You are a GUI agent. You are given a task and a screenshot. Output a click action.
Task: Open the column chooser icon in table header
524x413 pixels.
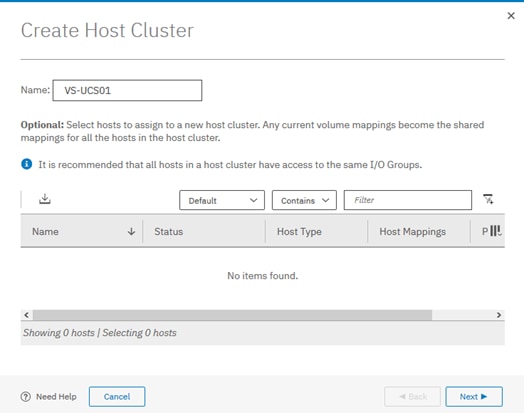(496, 231)
